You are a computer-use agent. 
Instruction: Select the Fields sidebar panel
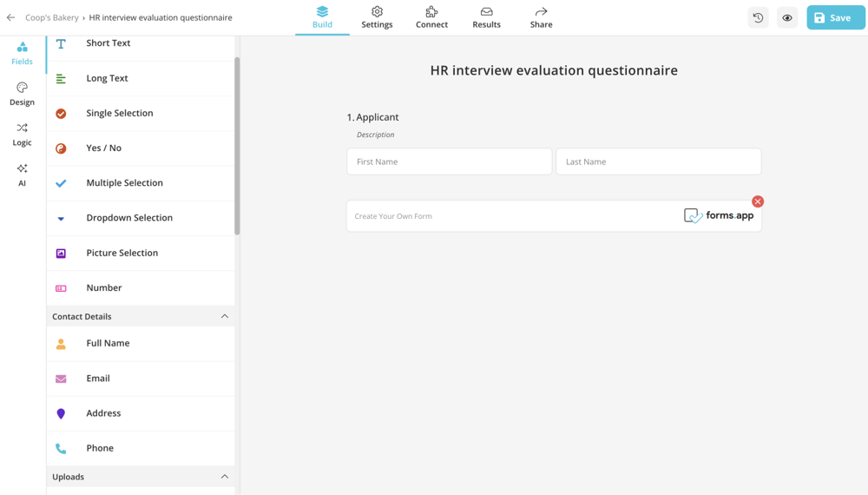click(23, 53)
